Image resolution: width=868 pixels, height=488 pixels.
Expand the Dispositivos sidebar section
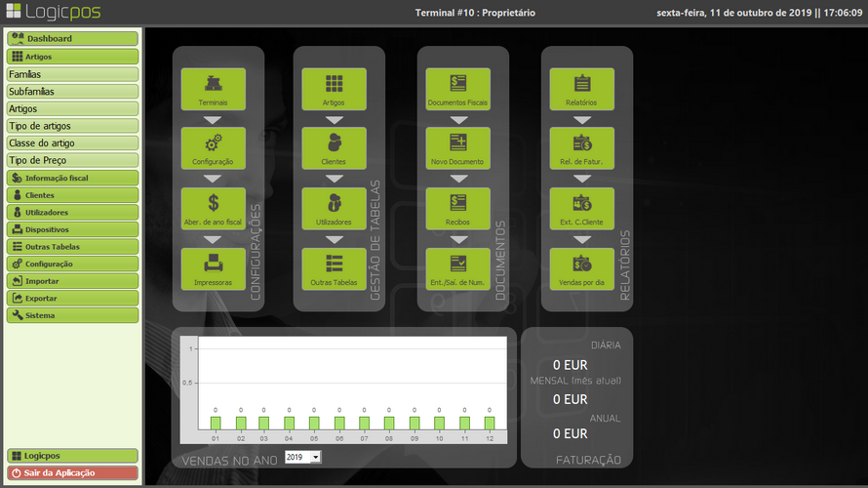pyautogui.click(x=72, y=229)
